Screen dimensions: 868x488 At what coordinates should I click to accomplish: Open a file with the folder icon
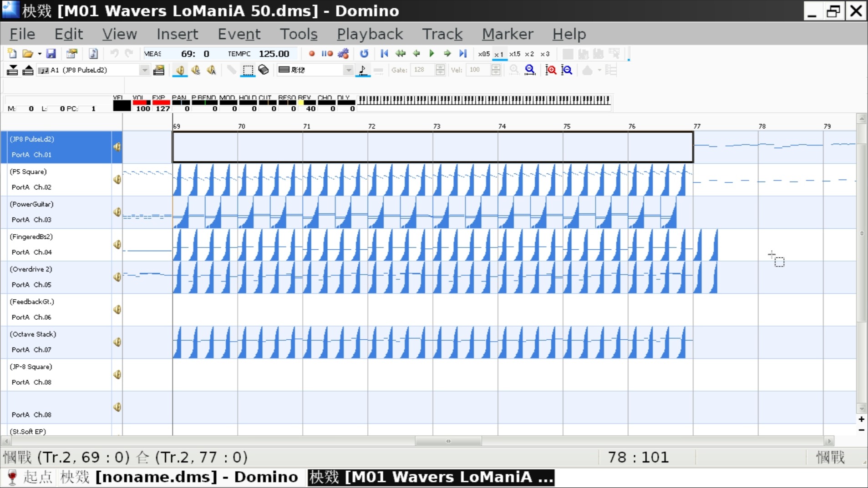(x=28, y=54)
